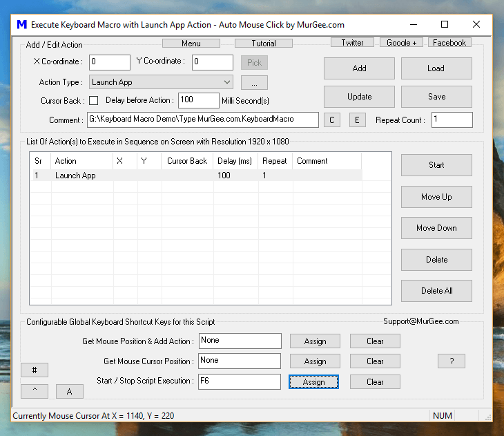Click the question mark help button
The width and height of the screenshot is (504, 436).
click(452, 361)
